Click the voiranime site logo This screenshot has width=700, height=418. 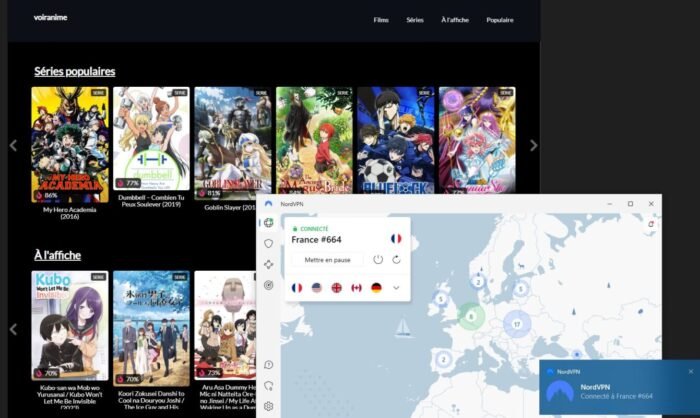point(50,17)
